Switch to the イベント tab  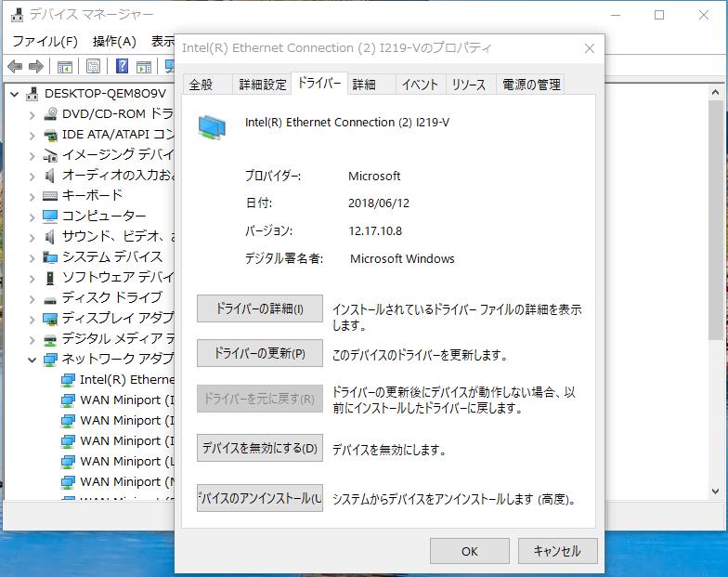pos(420,85)
